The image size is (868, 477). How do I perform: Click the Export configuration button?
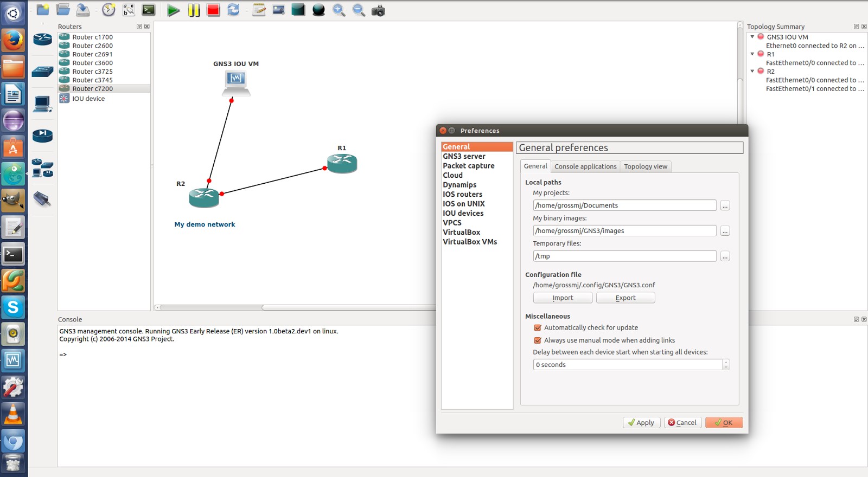[x=626, y=298]
